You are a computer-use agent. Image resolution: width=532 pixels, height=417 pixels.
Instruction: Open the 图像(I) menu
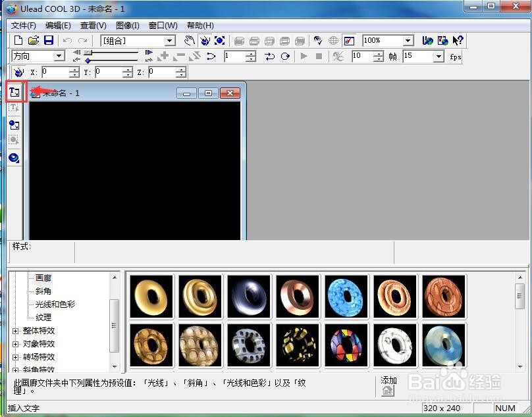coord(128,26)
